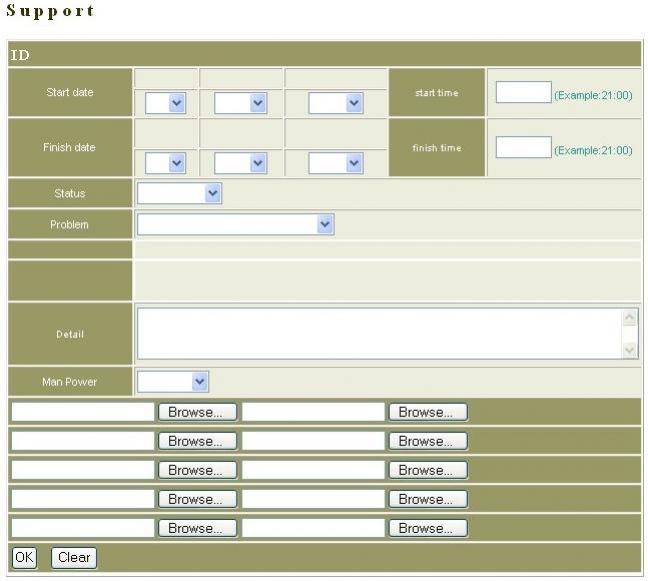This screenshot has width=648, height=581.
Task: Click the Problem label
Action: (69, 224)
